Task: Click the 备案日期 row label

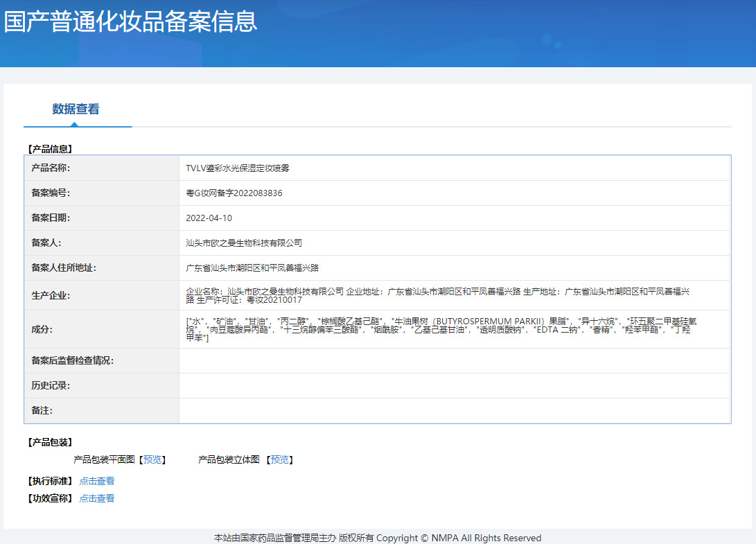Action: (51, 218)
